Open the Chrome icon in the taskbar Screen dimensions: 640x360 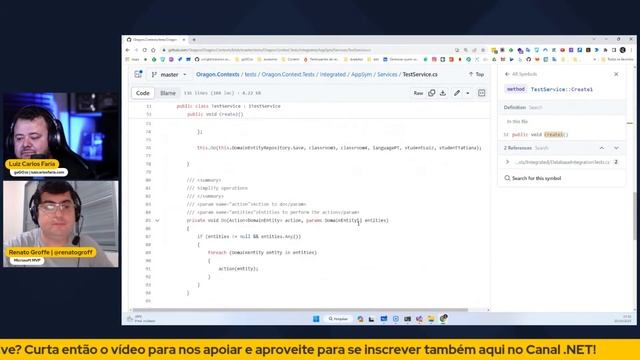click(x=443, y=318)
